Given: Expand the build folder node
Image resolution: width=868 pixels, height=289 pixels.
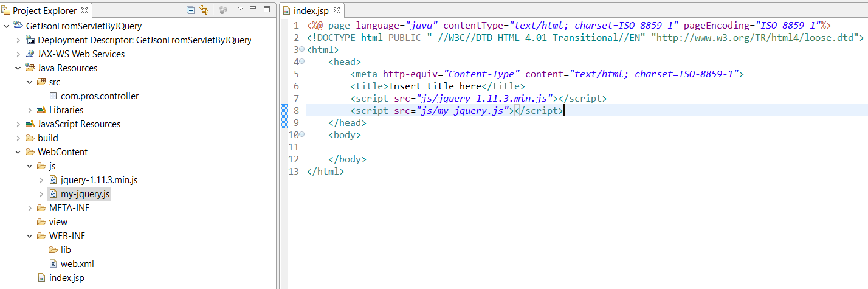Looking at the screenshot, I should pos(18,138).
